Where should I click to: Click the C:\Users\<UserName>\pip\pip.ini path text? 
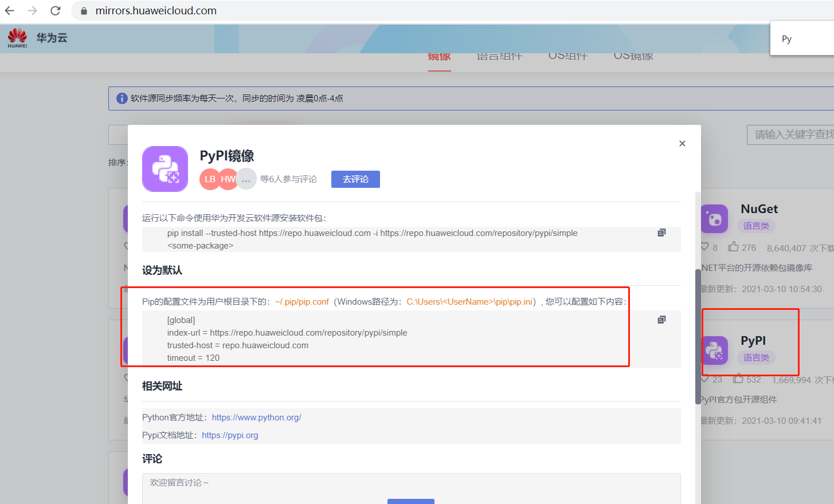[x=469, y=302]
